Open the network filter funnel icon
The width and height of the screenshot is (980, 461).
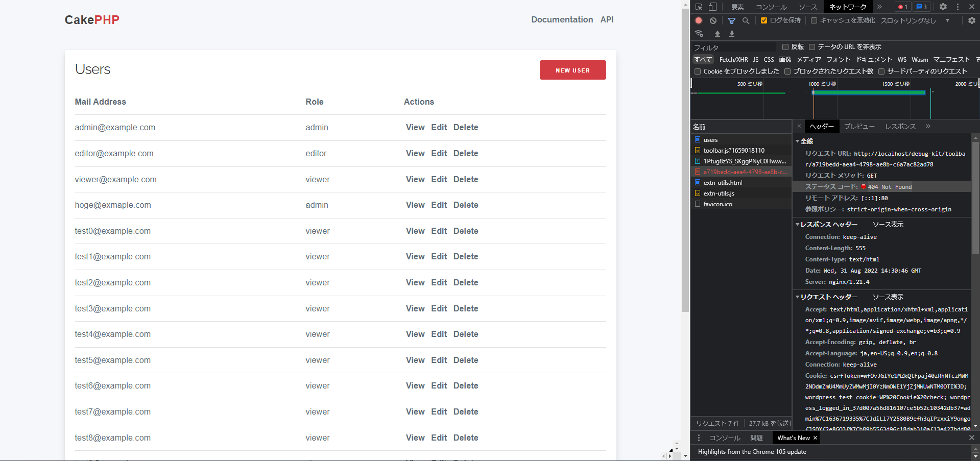click(x=731, y=20)
